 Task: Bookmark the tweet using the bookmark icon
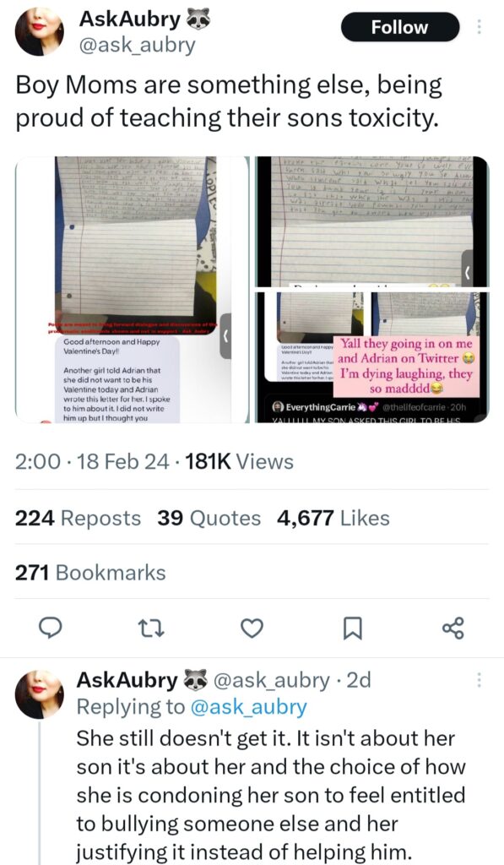click(x=352, y=628)
